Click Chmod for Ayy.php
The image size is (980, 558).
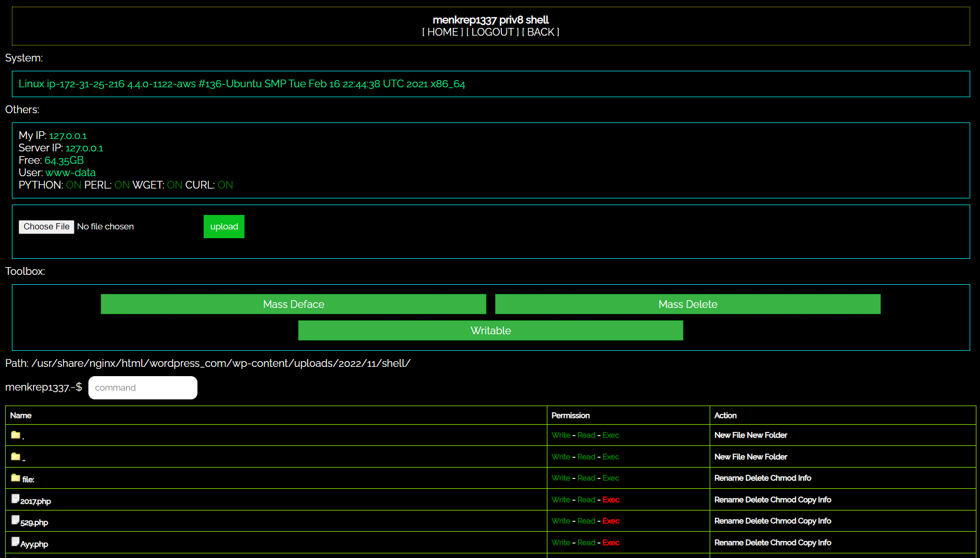tap(783, 542)
